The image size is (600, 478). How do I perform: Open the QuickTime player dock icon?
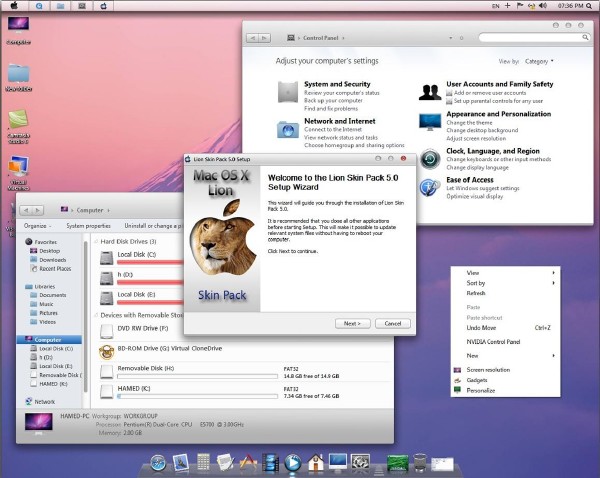(x=292, y=462)
